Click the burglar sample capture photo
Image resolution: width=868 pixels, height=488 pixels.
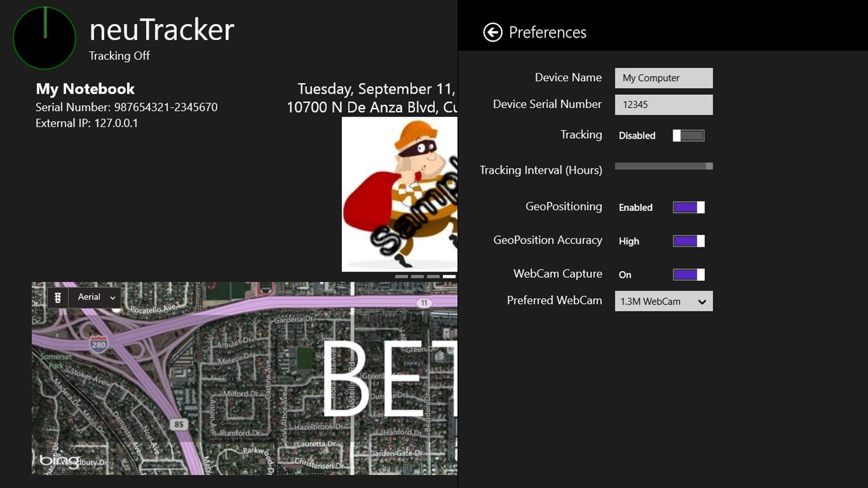(x=399, y=194)
